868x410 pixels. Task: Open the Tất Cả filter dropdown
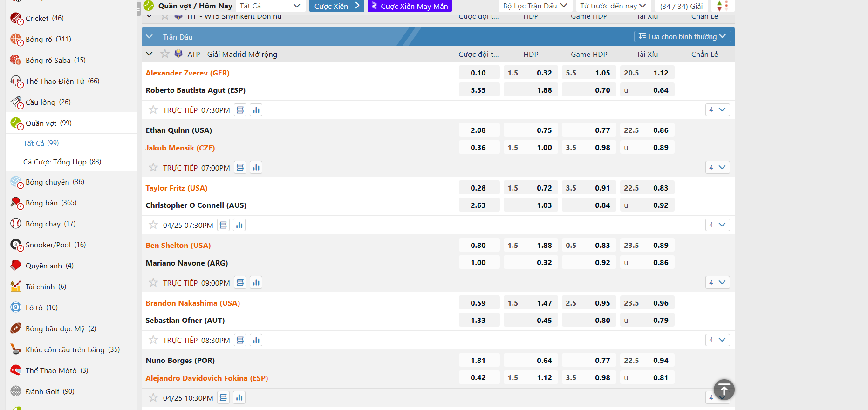pyautogui.click(x=270, y=6)
